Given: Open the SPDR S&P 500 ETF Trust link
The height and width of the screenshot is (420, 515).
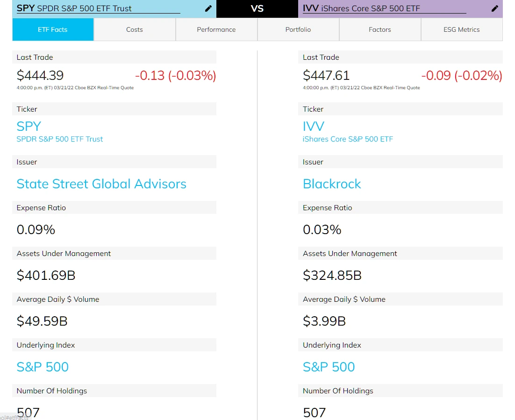Looking at the screenshot, I should (x=60, y=139).
